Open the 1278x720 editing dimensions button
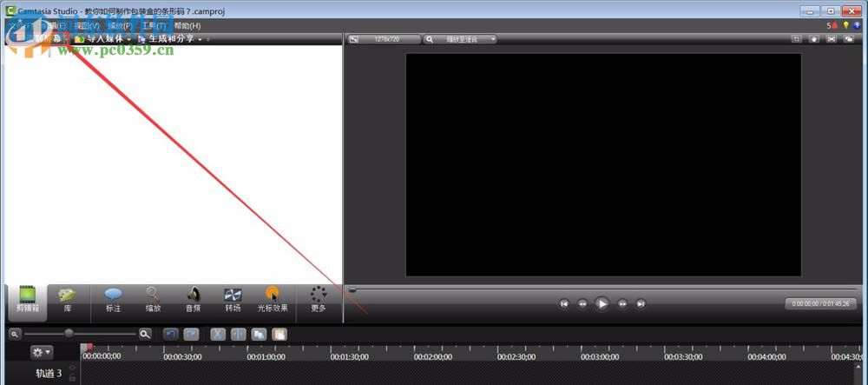This screenshot has width=868, height=385. point(383,39)
